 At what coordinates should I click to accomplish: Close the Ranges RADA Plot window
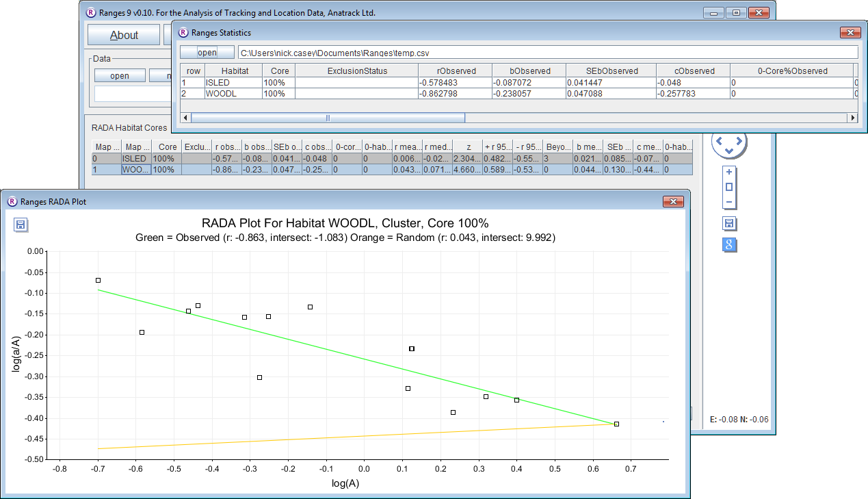672,202
